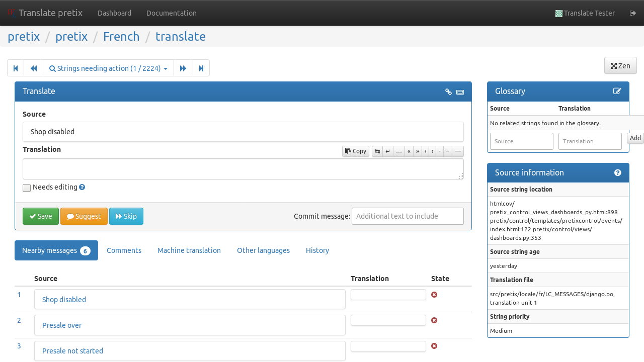Skip the current string
This screenshot has width=644, height=362.
126,216
